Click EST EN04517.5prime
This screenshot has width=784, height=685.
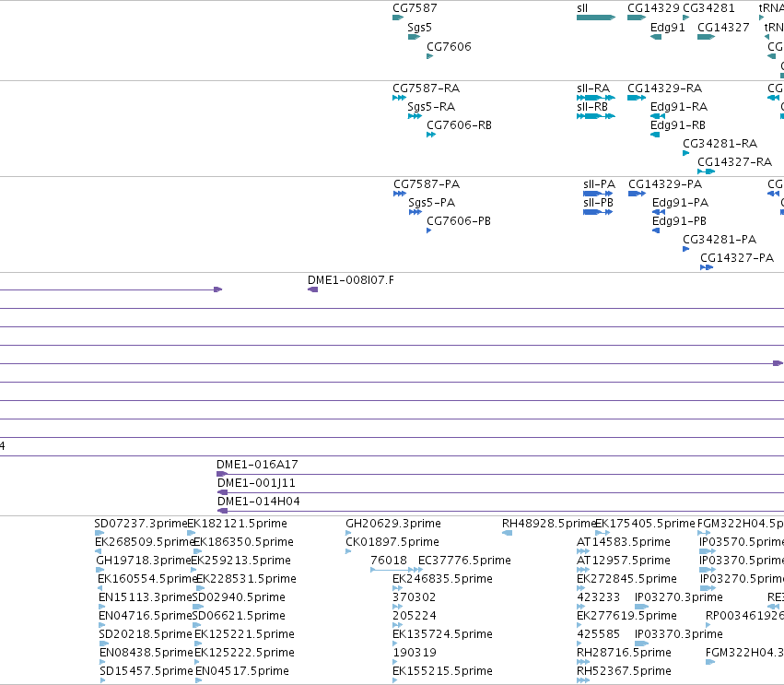242,671
